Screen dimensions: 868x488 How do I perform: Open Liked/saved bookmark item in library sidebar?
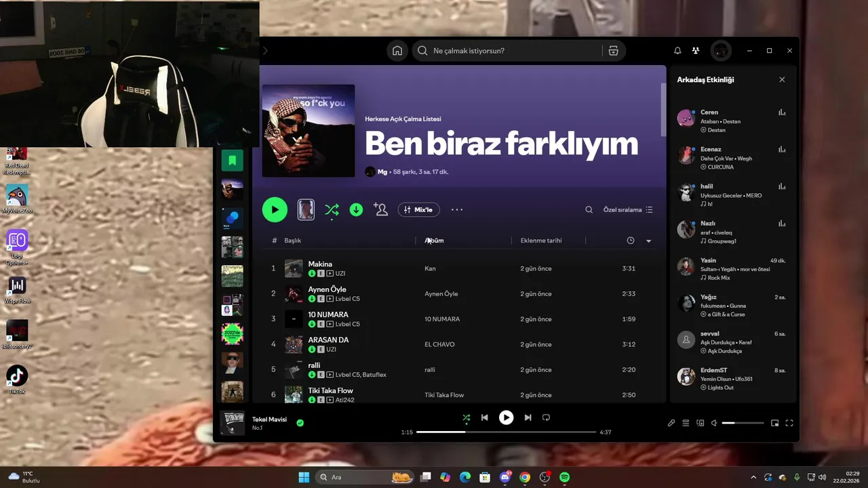pyautogui.click(x=232, y=160)
